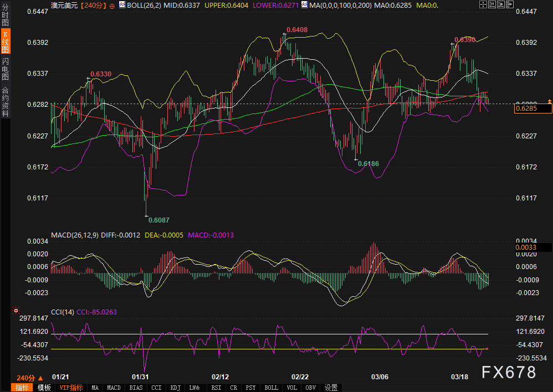The image size is (553, 392).
Task: Click the DIFF:-0.0012 value
Action: 120,235
